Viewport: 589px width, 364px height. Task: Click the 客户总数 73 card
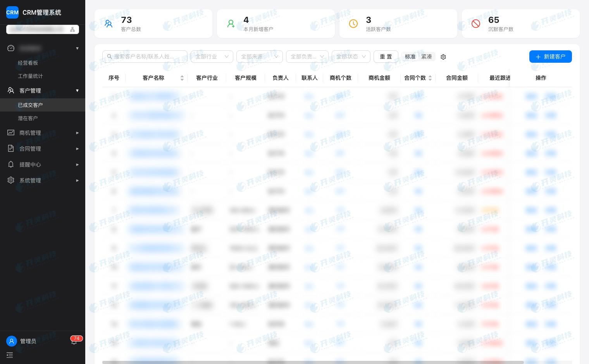[x=153, y=24]
